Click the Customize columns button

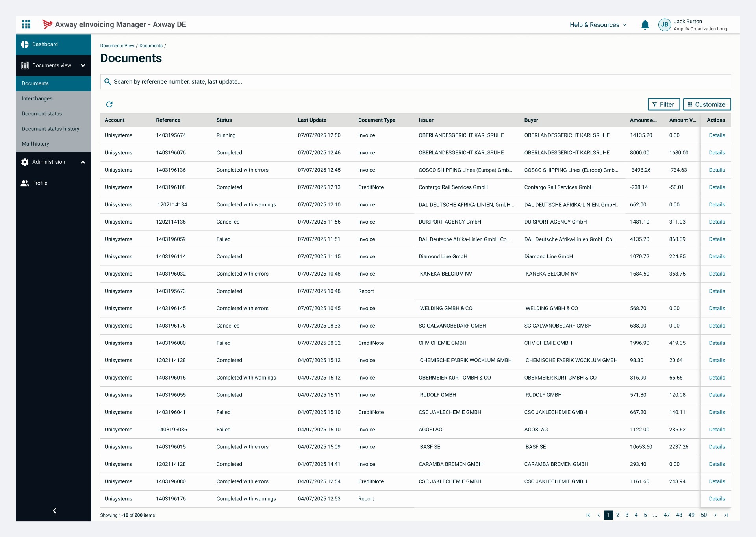pyautogui.click(x=707, y=104)
